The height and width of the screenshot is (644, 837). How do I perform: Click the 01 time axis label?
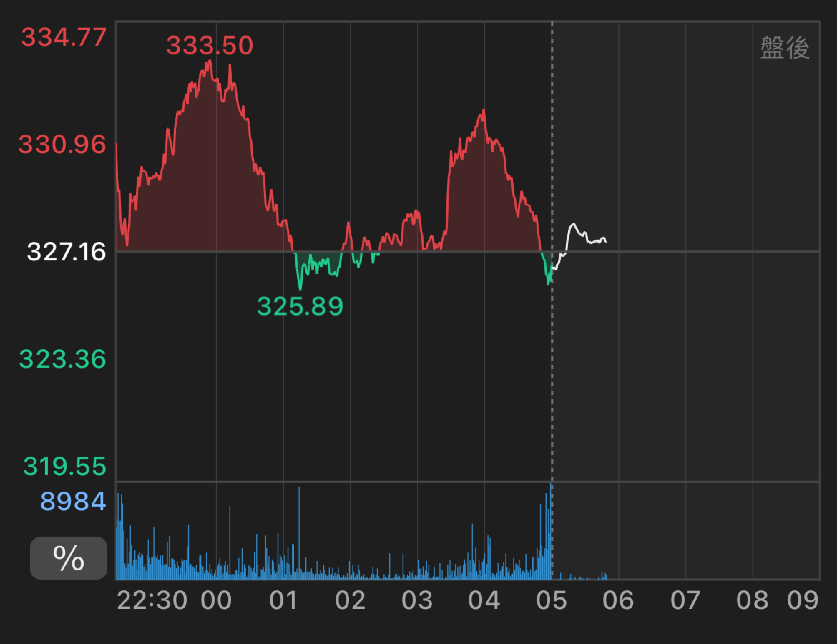click(x=283, y=600)
